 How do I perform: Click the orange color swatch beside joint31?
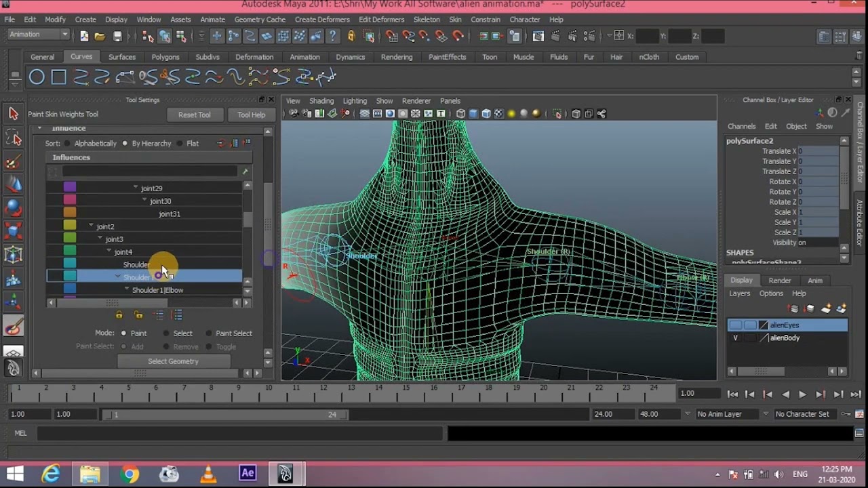(70, 213)
